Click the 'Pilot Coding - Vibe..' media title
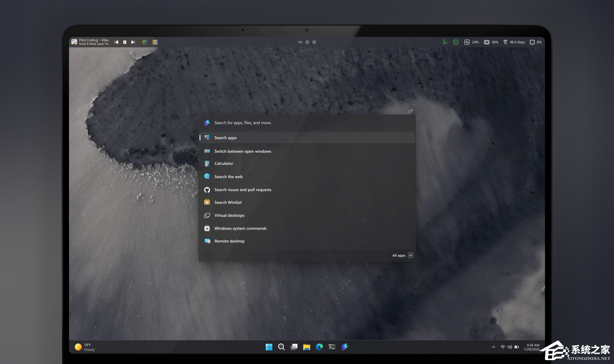The width and height of the screenshot is (614, 364). tap(94, 40)
